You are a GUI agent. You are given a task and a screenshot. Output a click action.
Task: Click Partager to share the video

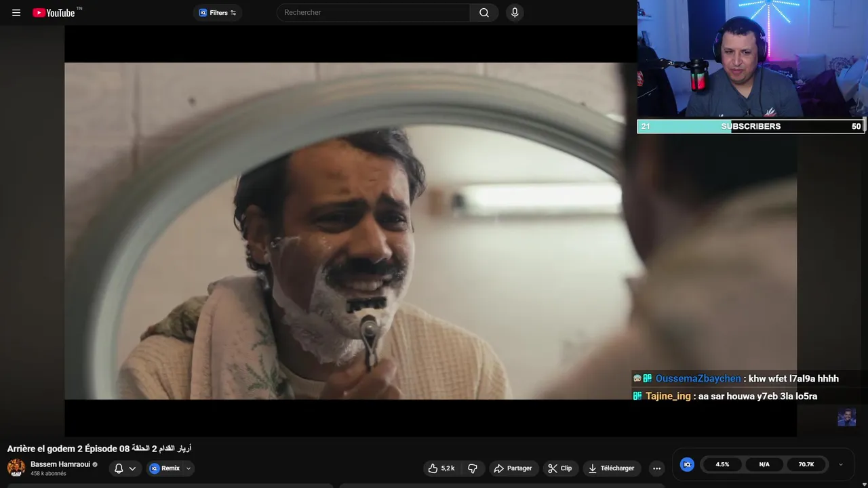click(x=513, y=468)
